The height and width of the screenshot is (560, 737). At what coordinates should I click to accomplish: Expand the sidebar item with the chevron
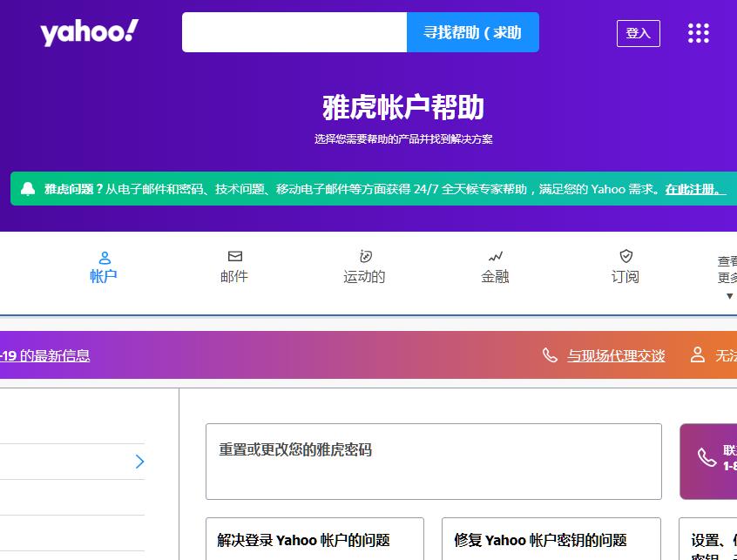tap(139, 462)
